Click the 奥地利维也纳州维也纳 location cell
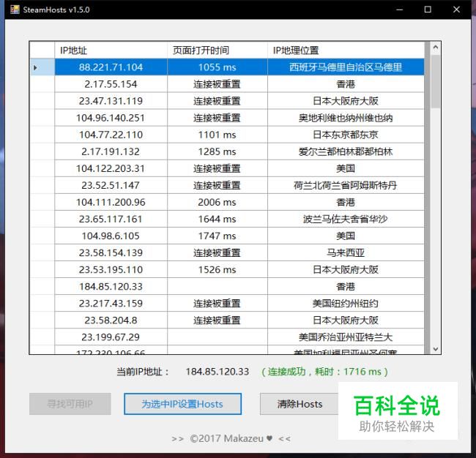 pyautogui.click(x=346, y=118)
